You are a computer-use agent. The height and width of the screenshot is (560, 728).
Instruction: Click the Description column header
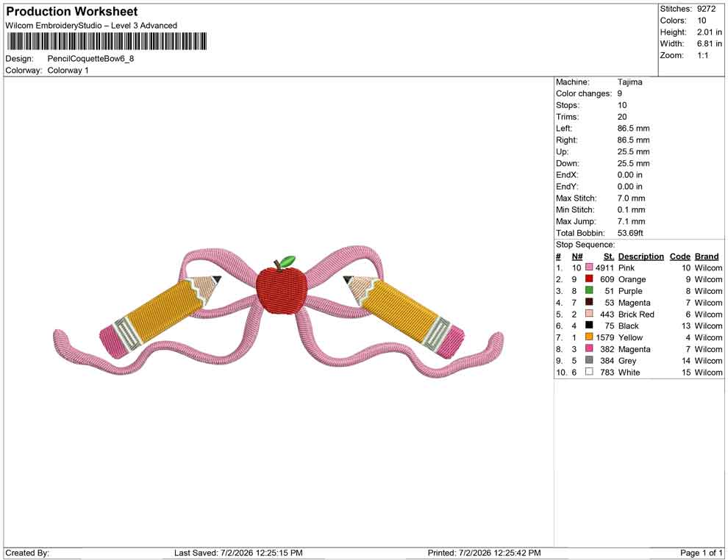click(x=640, y=256)
